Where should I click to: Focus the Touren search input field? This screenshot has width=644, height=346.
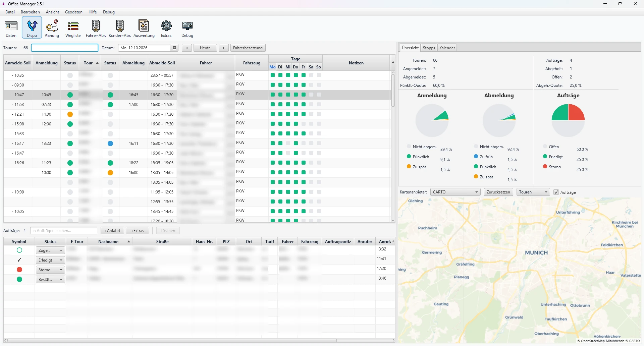coord(65,48)
